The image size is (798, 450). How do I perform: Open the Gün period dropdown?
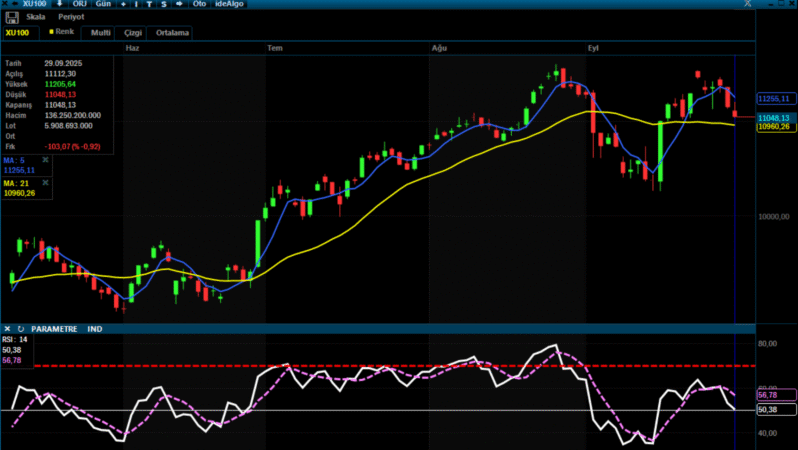(103, 5)
